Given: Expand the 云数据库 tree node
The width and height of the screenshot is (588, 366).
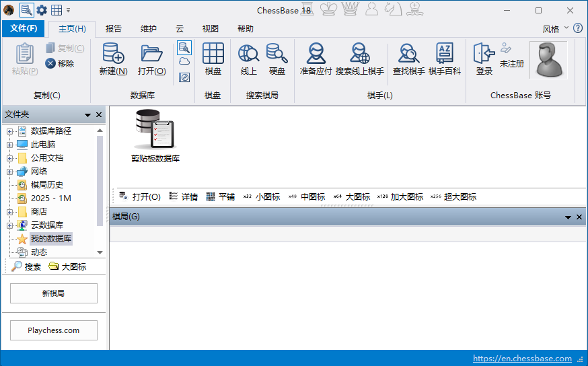Looking at the screenshot, I should [x=9, y=226].
